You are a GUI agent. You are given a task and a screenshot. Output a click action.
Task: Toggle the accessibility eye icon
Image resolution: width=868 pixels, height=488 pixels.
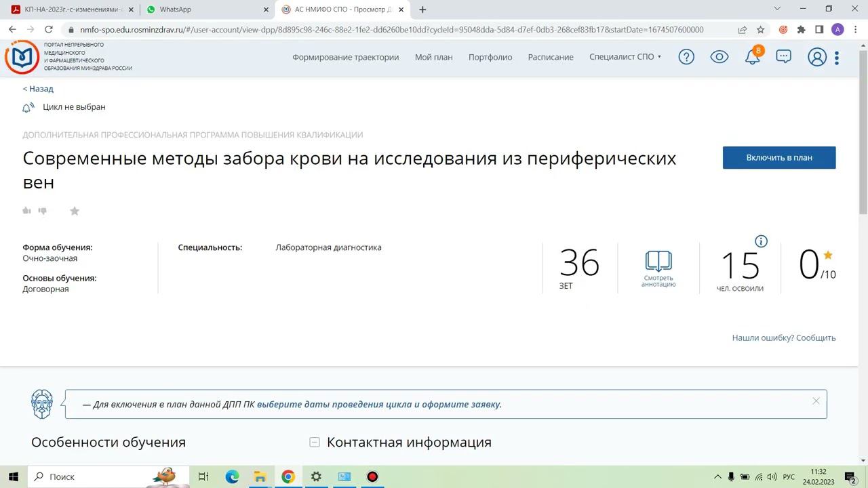719,57
